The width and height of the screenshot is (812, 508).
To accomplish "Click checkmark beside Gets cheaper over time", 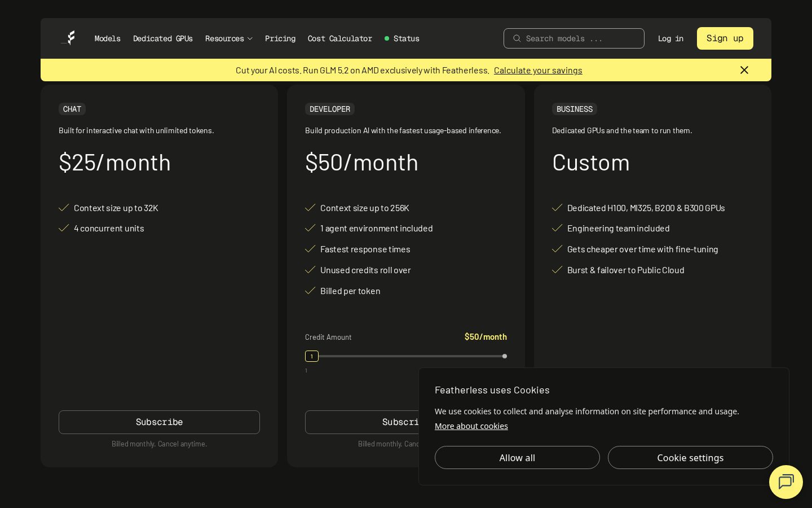I will point(557,249).
